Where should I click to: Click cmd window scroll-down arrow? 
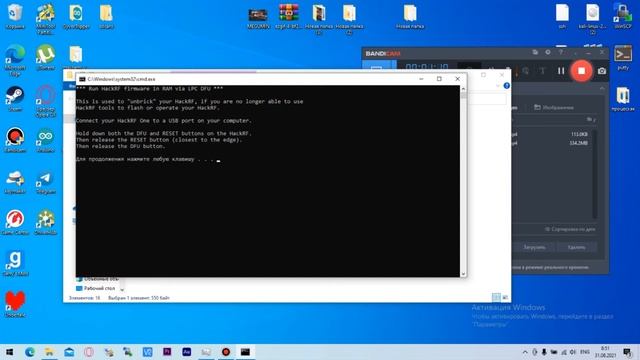463,274
